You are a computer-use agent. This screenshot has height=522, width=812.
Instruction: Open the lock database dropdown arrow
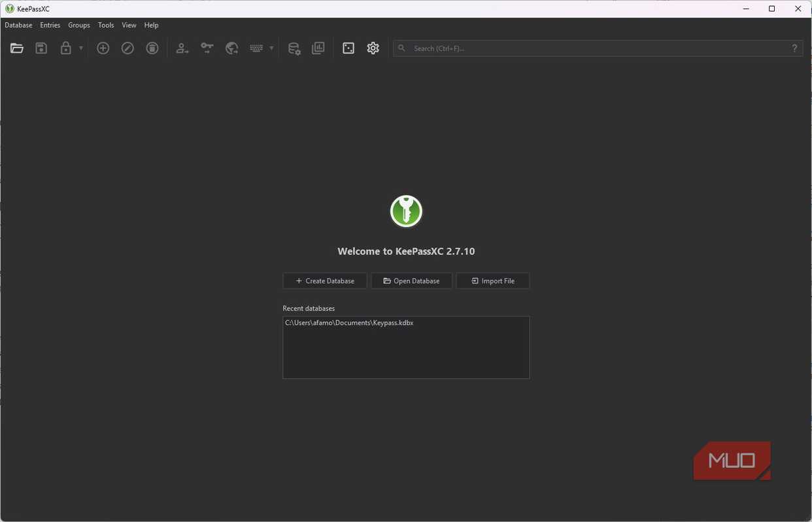[x=81, y=48]
